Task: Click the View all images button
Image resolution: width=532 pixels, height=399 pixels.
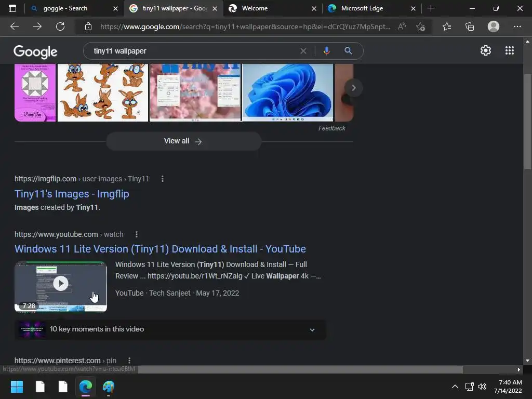Action: click(183, 141)
